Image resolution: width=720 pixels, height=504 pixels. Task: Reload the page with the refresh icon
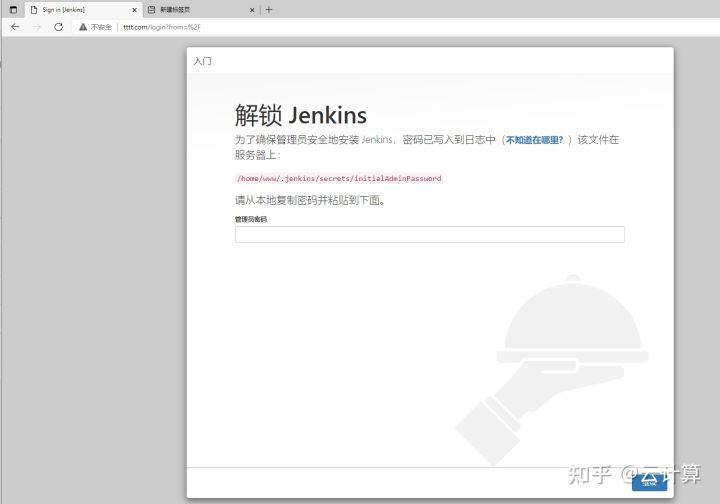[x=58, y=27]
